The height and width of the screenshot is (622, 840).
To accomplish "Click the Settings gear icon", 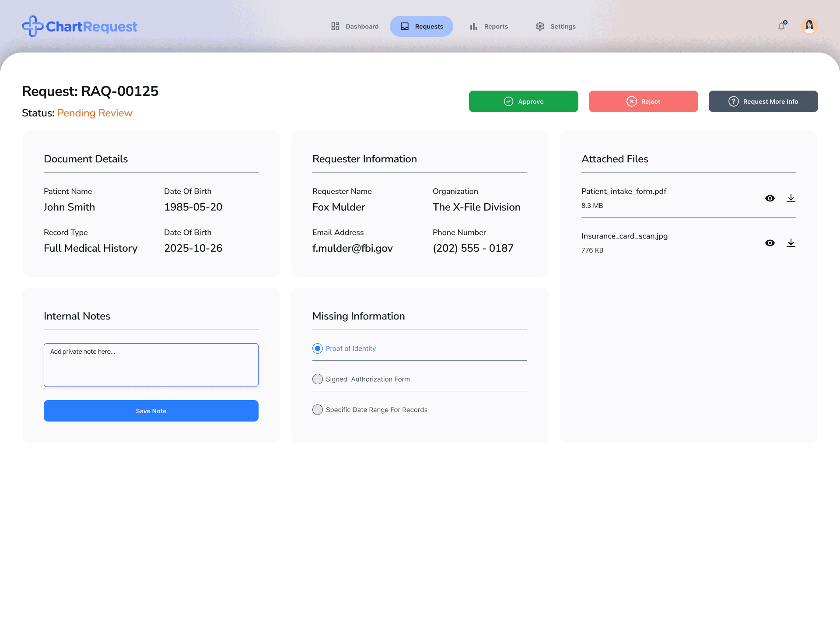I will pos(540,26).
